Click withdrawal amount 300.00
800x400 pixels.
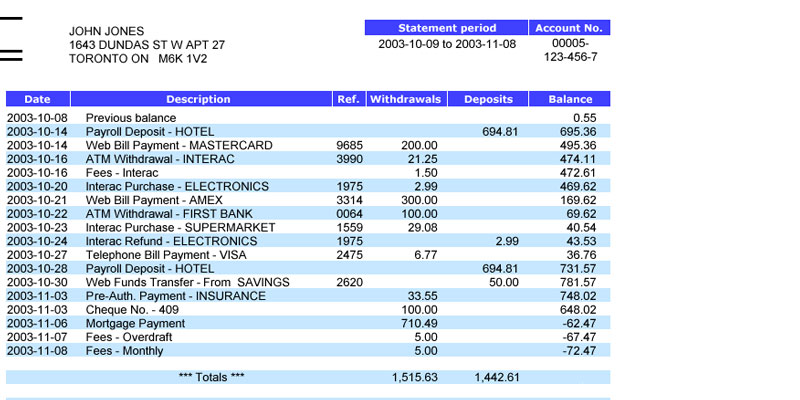click(419, 201)
